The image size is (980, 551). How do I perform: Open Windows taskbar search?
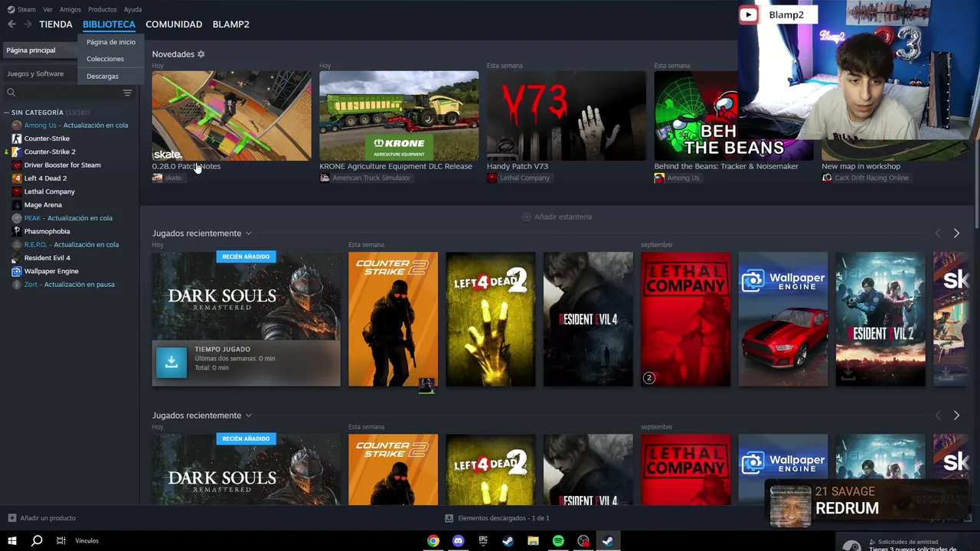37,541
